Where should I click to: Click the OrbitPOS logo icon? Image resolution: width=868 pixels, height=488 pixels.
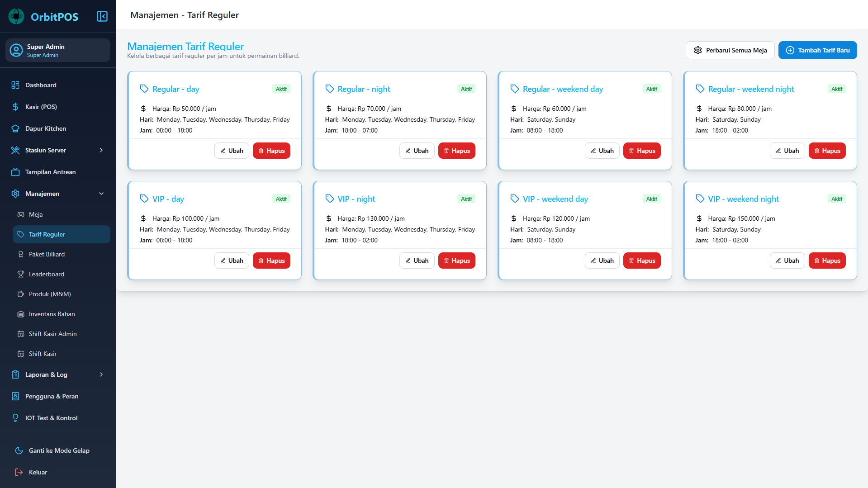(16, 17)
